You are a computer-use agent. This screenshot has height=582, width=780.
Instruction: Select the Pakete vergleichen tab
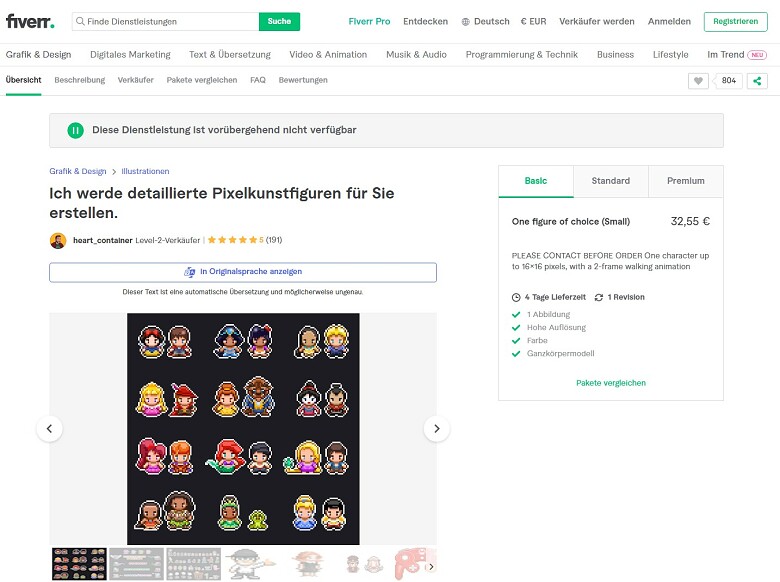click(201, 80)
